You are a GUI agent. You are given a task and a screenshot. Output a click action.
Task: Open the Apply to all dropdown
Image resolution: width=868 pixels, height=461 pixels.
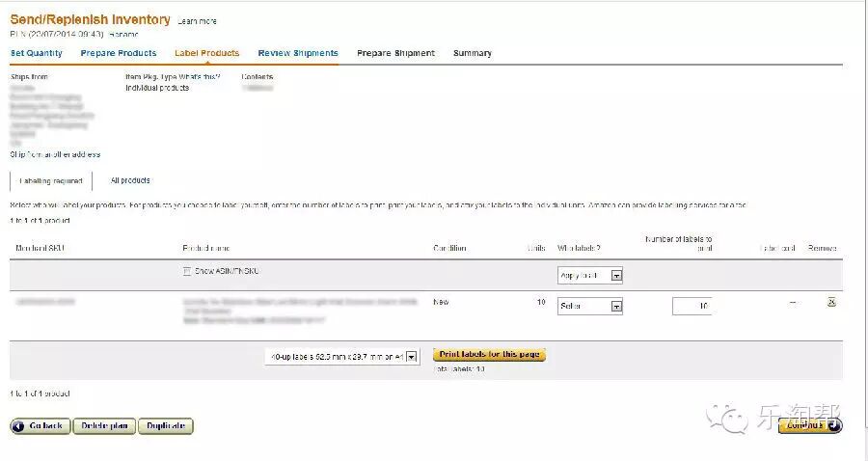(x=589, y=275)
